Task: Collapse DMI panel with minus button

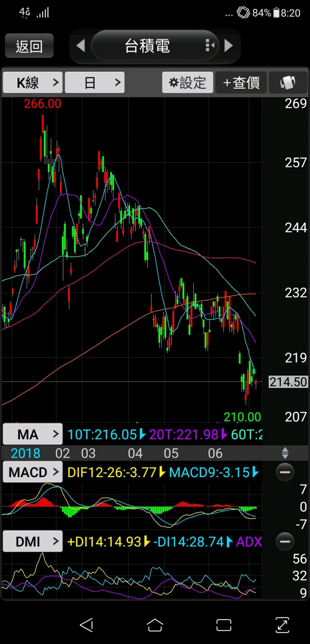Action: 285,542
